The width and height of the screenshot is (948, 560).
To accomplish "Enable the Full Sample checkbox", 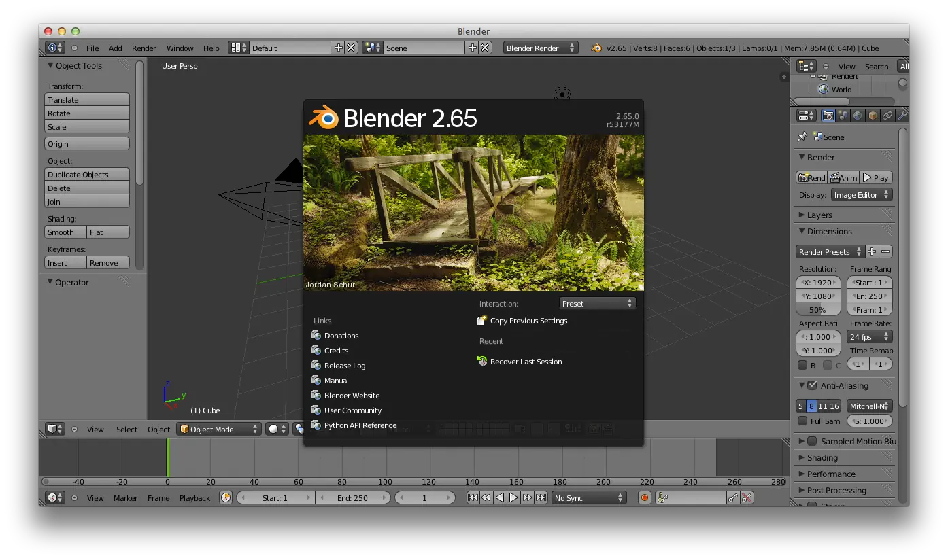I will click(x=802, y=421).
